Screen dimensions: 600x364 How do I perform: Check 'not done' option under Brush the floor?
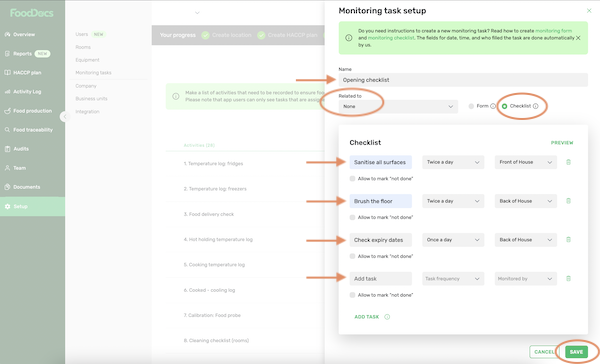pyautogui.click(x=352, y=217)
